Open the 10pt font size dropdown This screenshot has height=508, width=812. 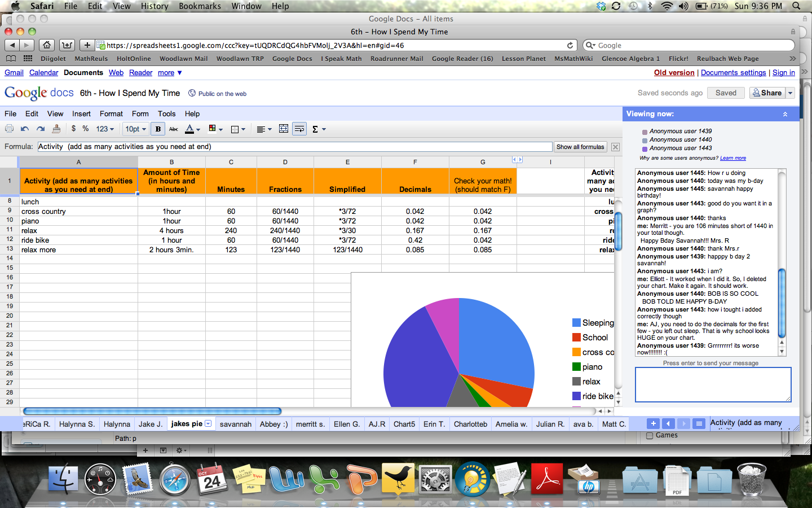(x=135, y=129)
